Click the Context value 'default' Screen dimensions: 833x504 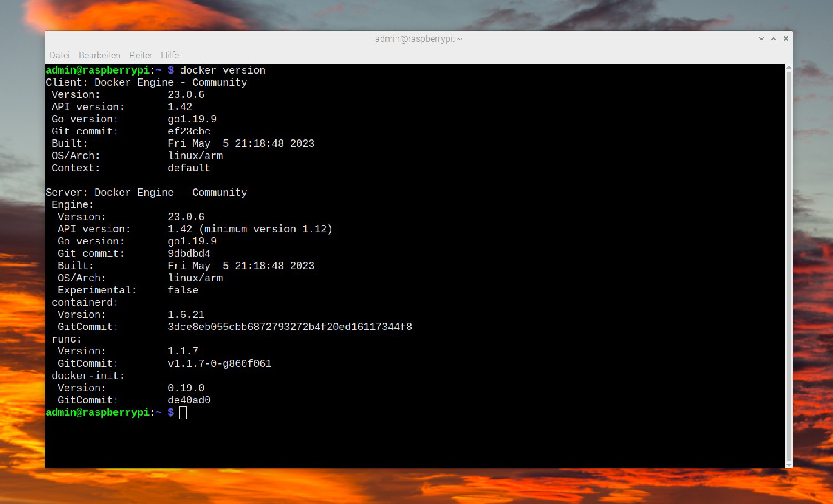189,168
